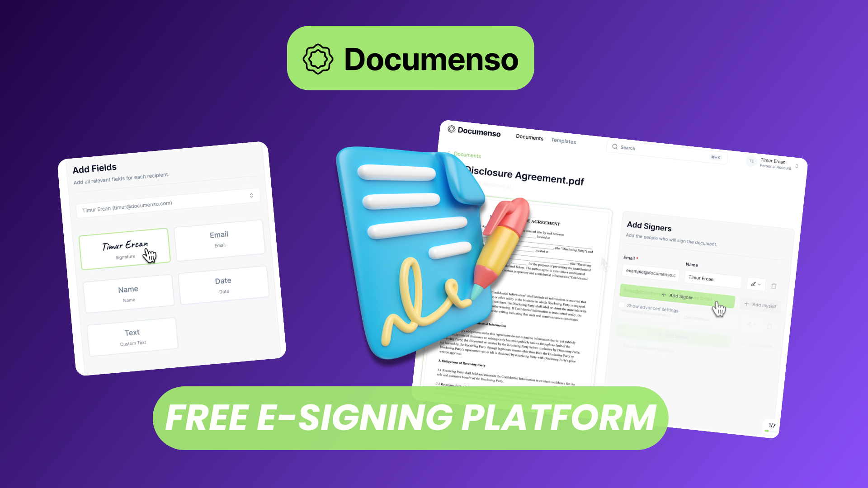
Task: Click the Templates tab
Action: pyautogui.click(x=563, y=141)
